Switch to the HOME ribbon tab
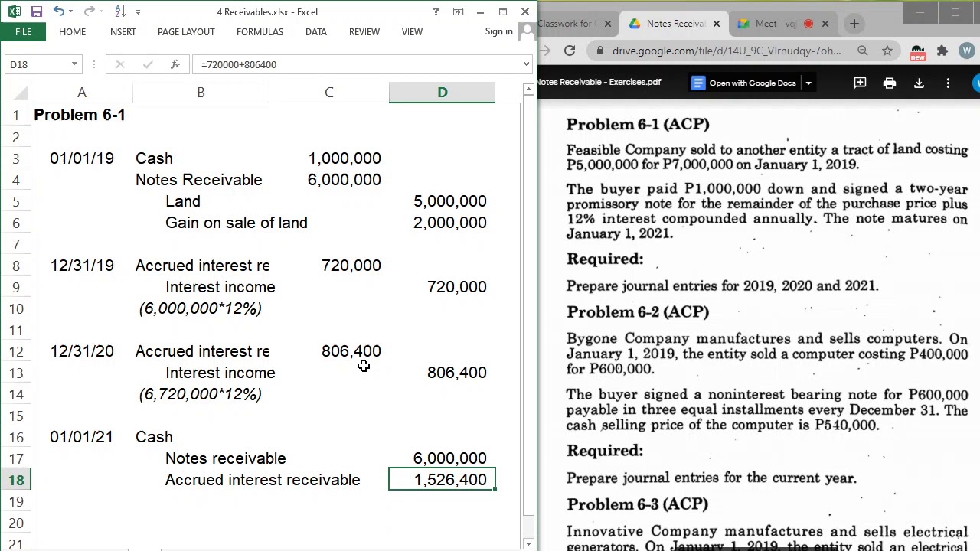 (x=72, y=32)
